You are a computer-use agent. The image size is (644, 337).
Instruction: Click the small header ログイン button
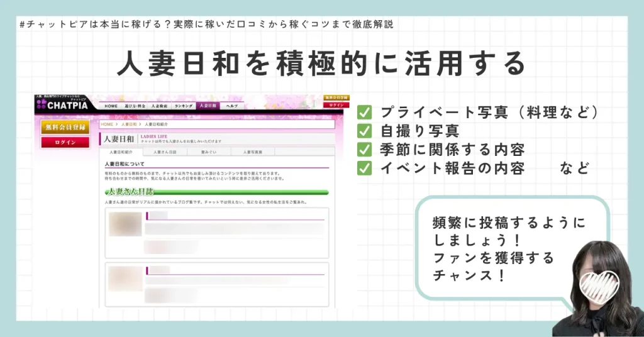336,105
